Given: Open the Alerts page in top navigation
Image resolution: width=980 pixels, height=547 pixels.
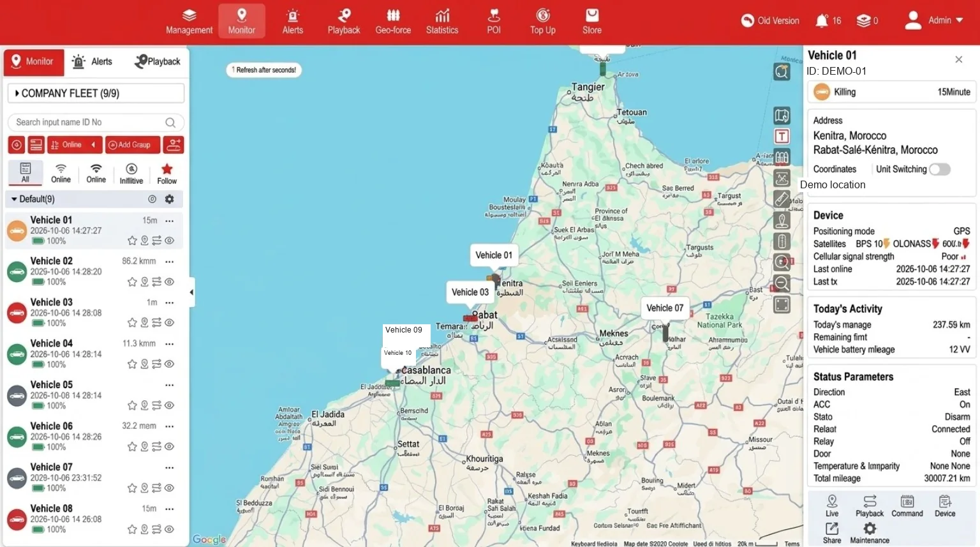Looking at the screenshot, I should tap(292, 22).
